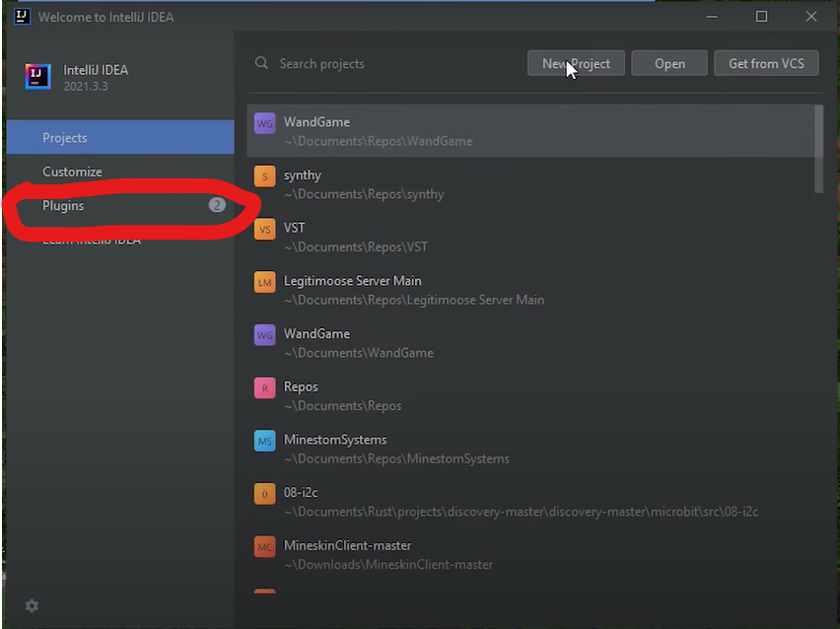Viewport: 840px width, 629px height.
Task: Open the settings gear icon
Action: [32, 606]
